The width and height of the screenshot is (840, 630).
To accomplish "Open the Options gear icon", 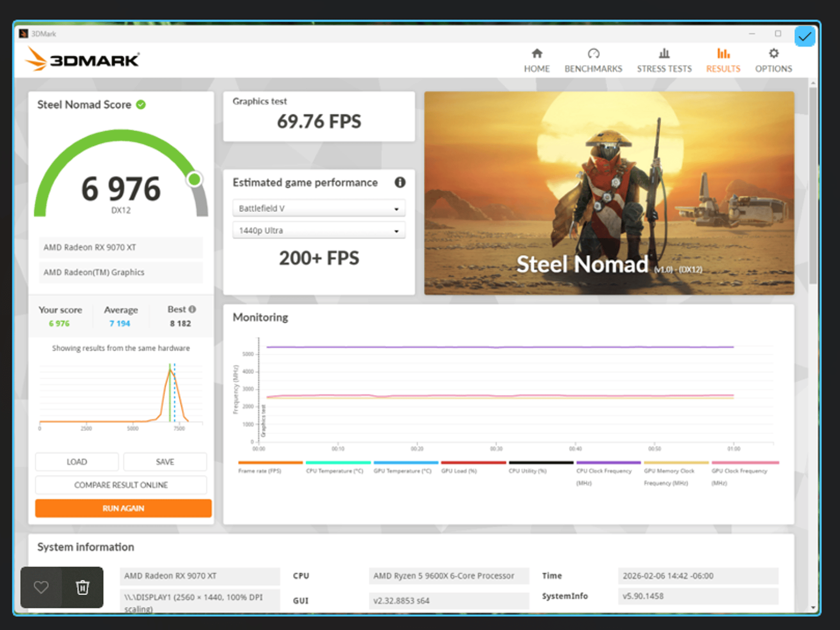I will (x=774, y=53).
